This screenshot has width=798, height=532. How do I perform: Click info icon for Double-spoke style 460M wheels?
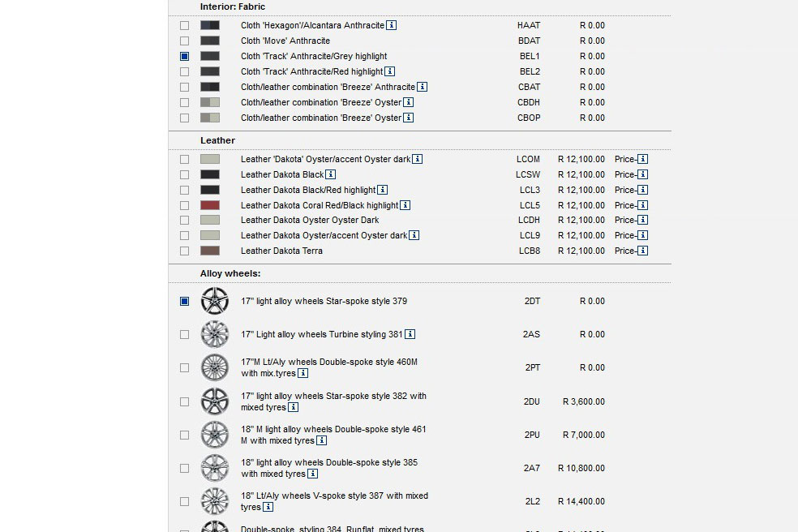(302, 374)
